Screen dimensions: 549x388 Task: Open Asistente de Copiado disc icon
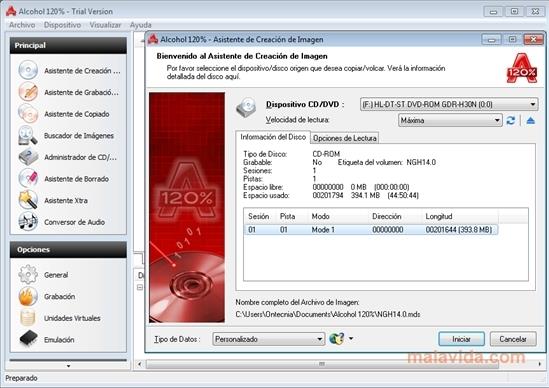click(x=28, y=113)
